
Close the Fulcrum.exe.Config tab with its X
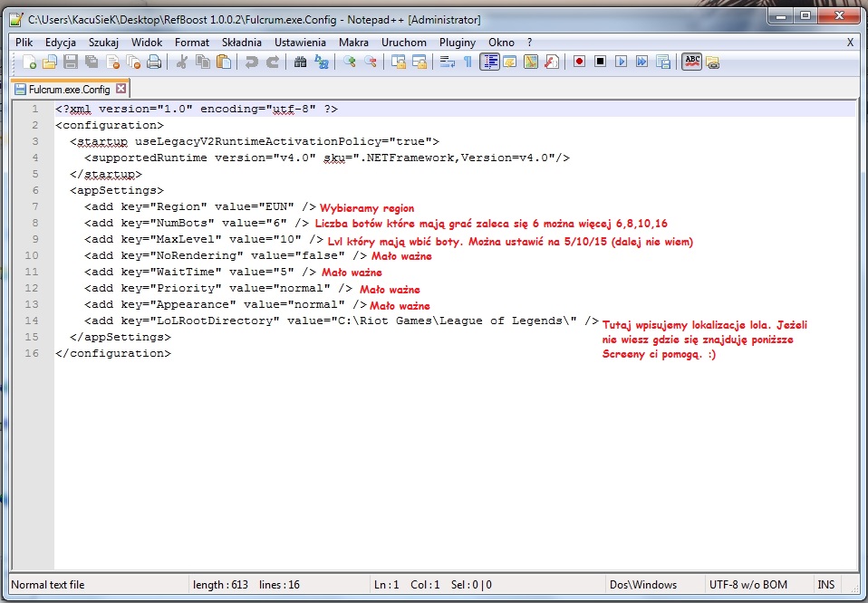tap(121, 89)
